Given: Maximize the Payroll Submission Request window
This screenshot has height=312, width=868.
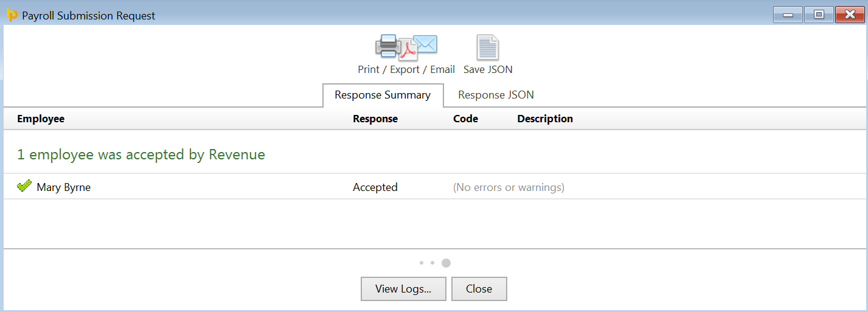Looking at the screenshot, I should tap(819, 15).
